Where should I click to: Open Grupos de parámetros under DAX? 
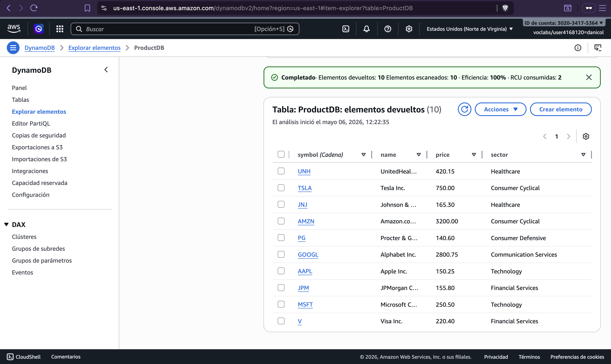tap(42, 260)
